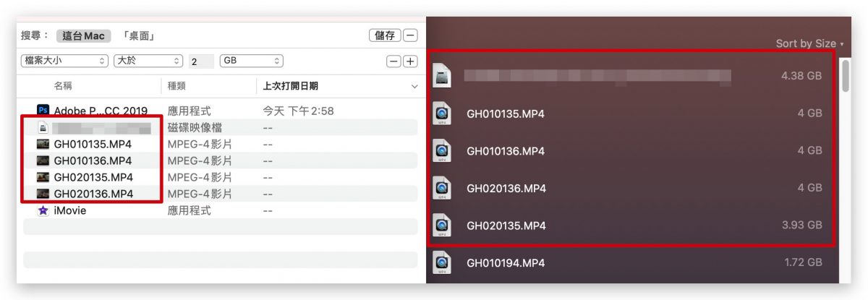Click GH010136.MP4 name in dark size list
The width and height of the screenshot is (868, 300).
pos(506,151)
